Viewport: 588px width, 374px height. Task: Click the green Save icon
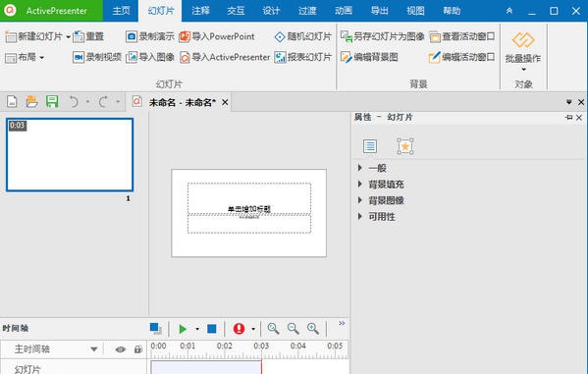click(x=52, y=102)
